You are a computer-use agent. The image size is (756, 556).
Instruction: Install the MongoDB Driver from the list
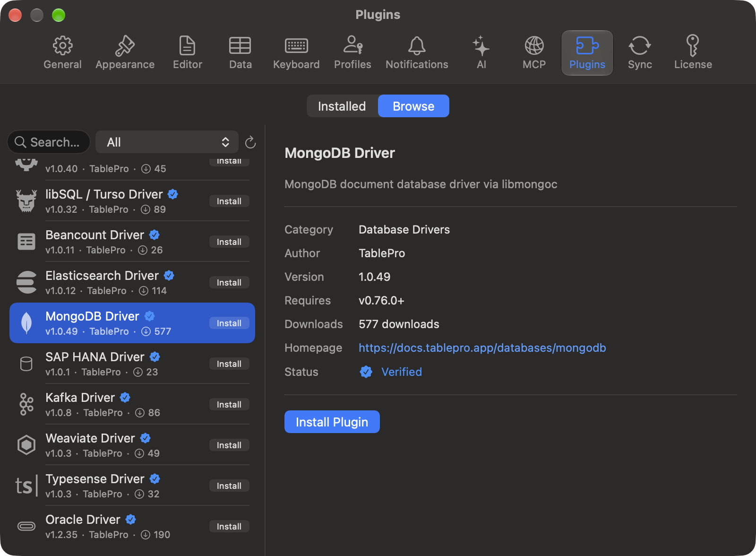click(x=229, y=323)
